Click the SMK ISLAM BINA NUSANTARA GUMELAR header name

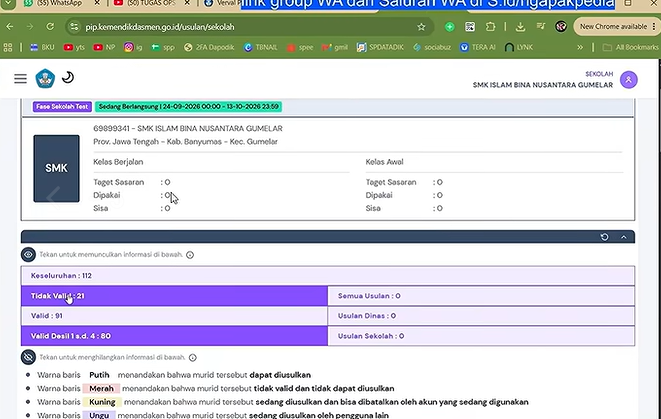coord(543,85)
